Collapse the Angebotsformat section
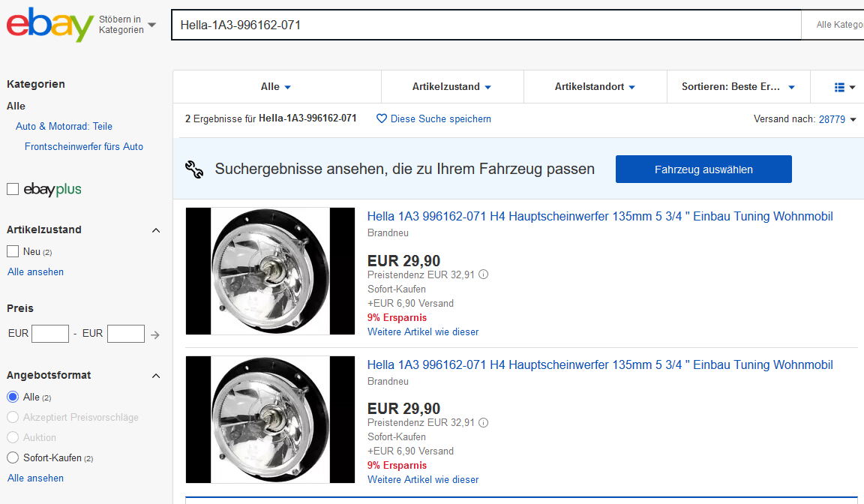This screenshot has width=864, height=504. [156, 376]
